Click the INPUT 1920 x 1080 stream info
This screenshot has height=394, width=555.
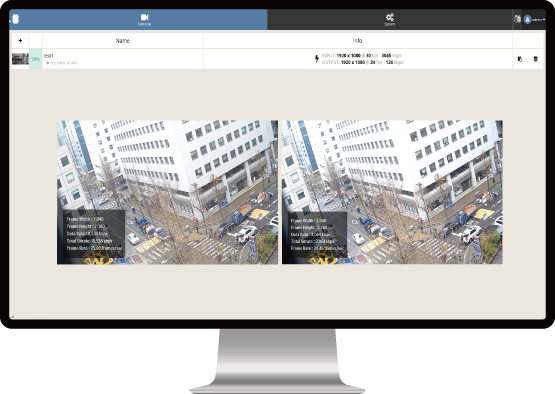click(362, 56)
